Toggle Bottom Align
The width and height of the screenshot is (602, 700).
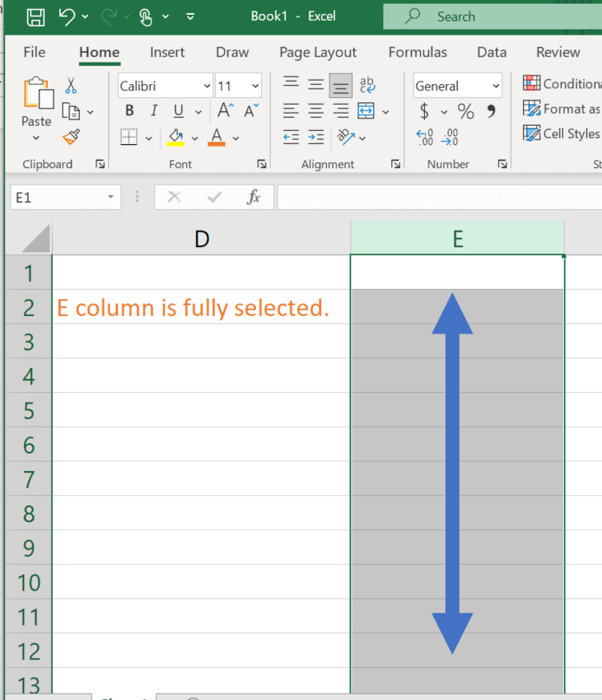click(340, 86)
